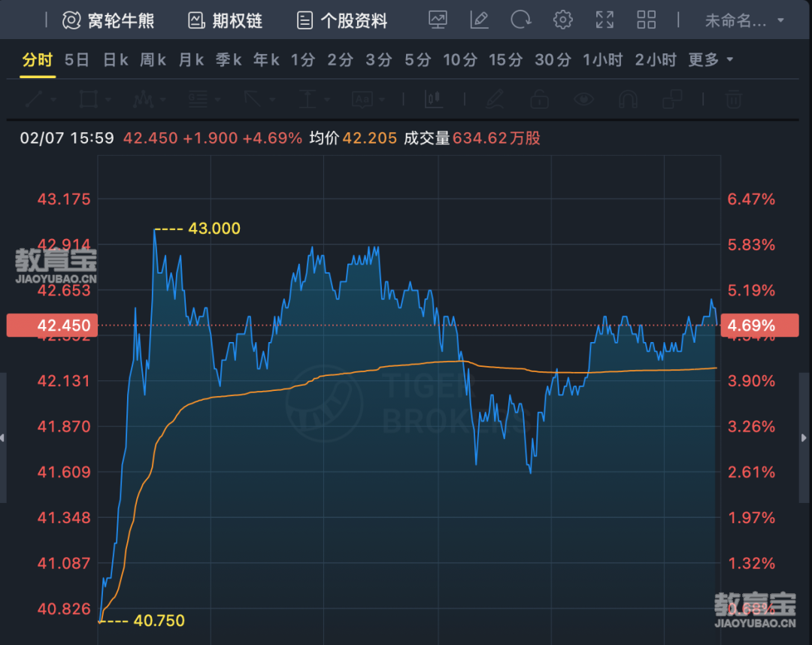Expand the 未命名 layout dropdown
812x645 pixels.
pos(744,21)
